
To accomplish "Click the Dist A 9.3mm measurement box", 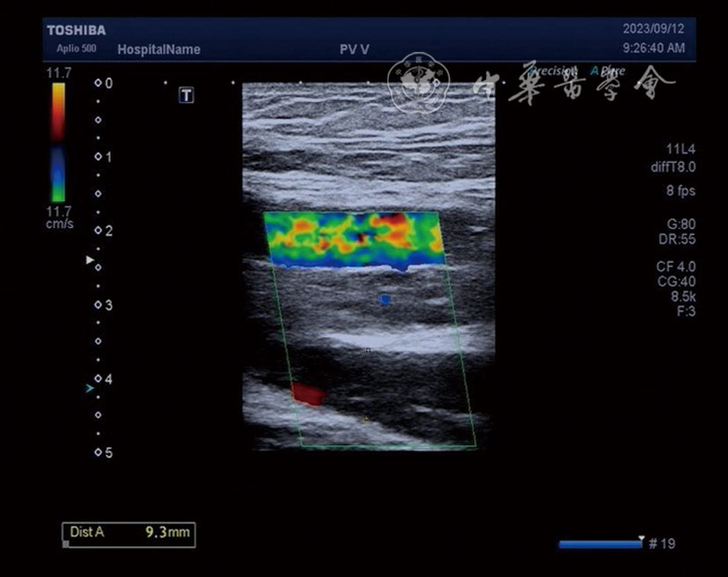I will pos(129,533).
